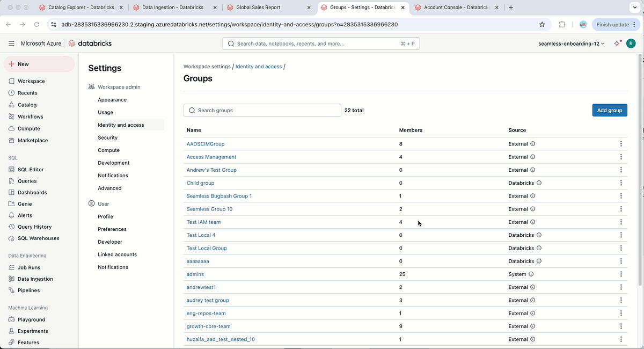
Task: Open the Catalog icon in the sidebar
Action: point(11,105)
